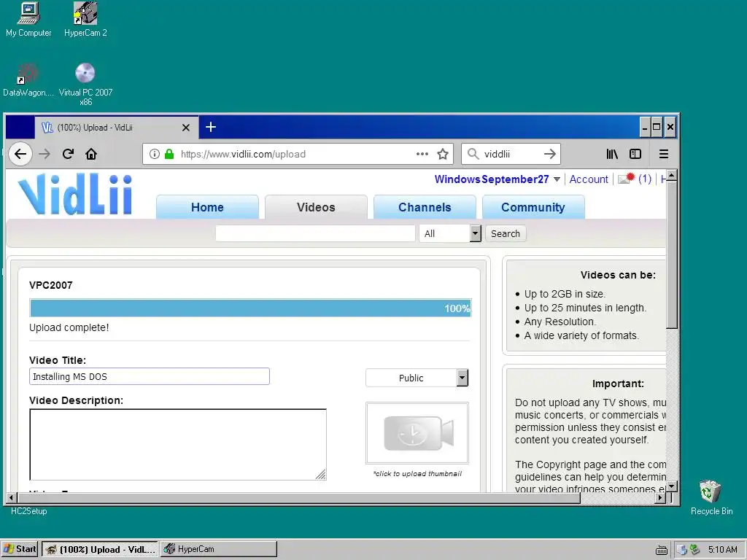The height and width of the screenshot is (560, 747).
Task: Click the (1) inbox count link
Action: coord(645,179)
